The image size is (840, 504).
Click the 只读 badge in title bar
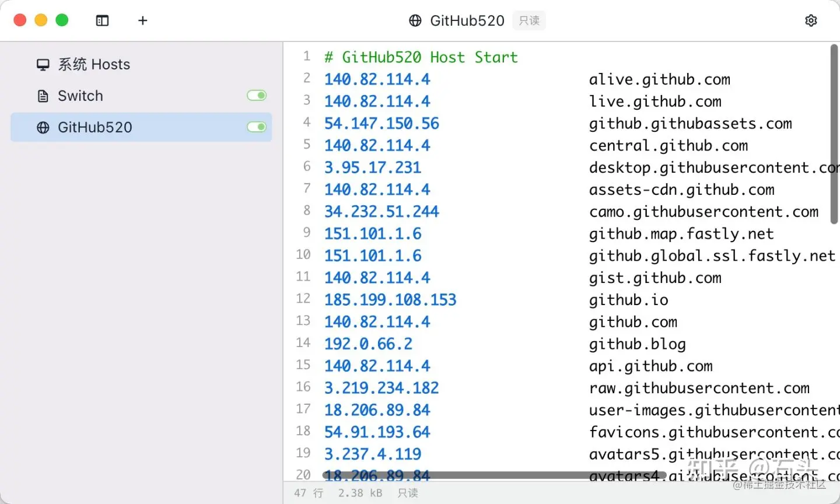tap(529, 21)
